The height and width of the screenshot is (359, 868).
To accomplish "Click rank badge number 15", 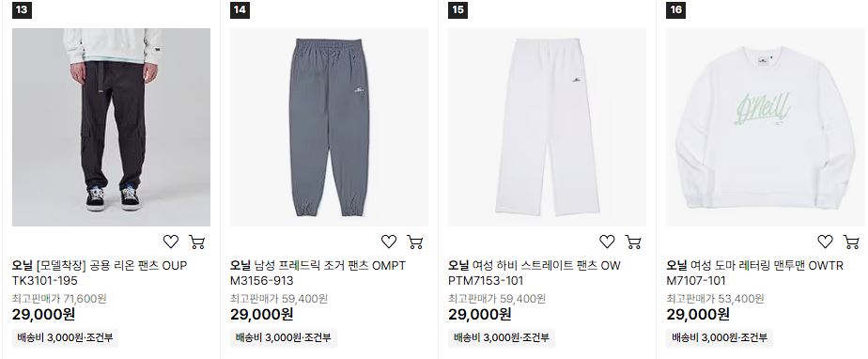I will [457, 9].
